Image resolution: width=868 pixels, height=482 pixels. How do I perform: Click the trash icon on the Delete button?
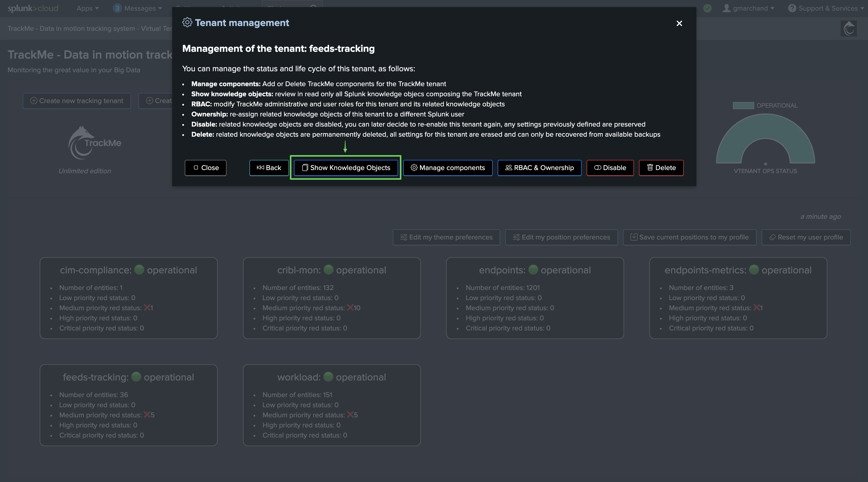click(x=650, y=168)
